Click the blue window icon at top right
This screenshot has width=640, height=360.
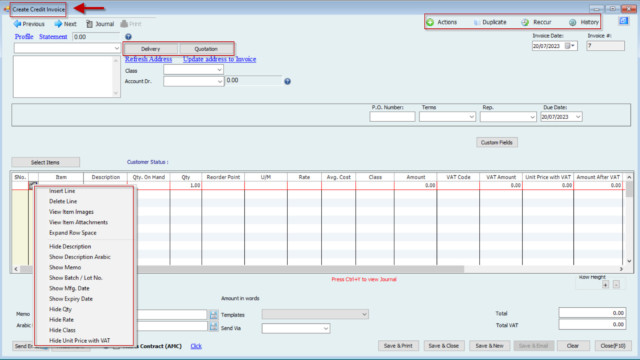tap(624, 21)
